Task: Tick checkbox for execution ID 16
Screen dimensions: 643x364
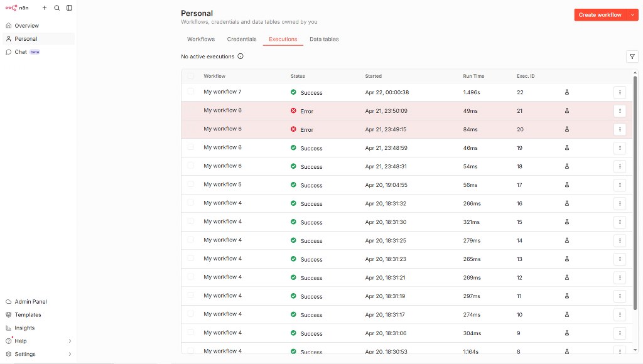Action: pos(191,203)
